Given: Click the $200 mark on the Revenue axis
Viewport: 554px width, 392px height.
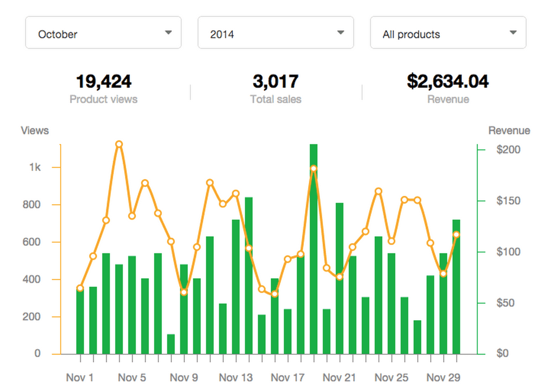Looking at the screenshot, I should [x=507, y=149].
